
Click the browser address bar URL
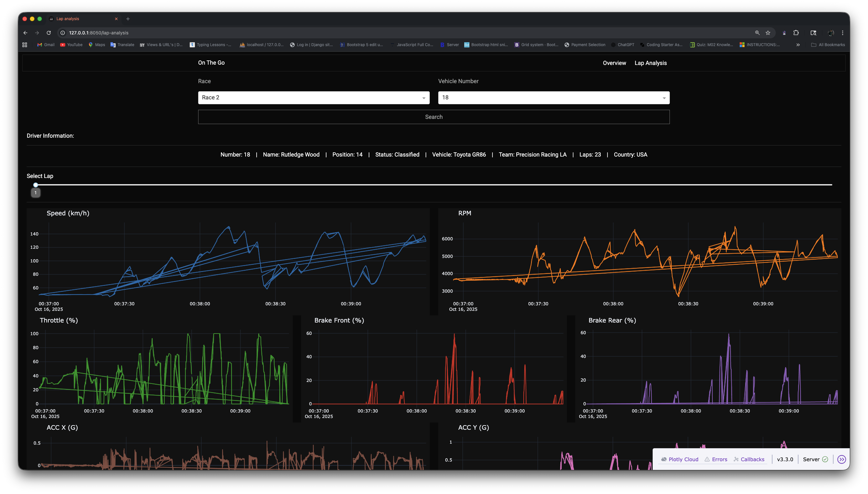point(99,33)
